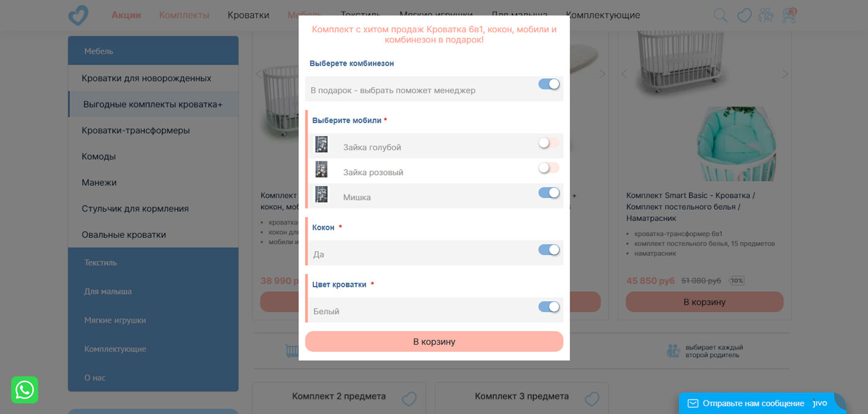Show next image of Smart Basic product
The image size is (868, 414).
(785, 74)
